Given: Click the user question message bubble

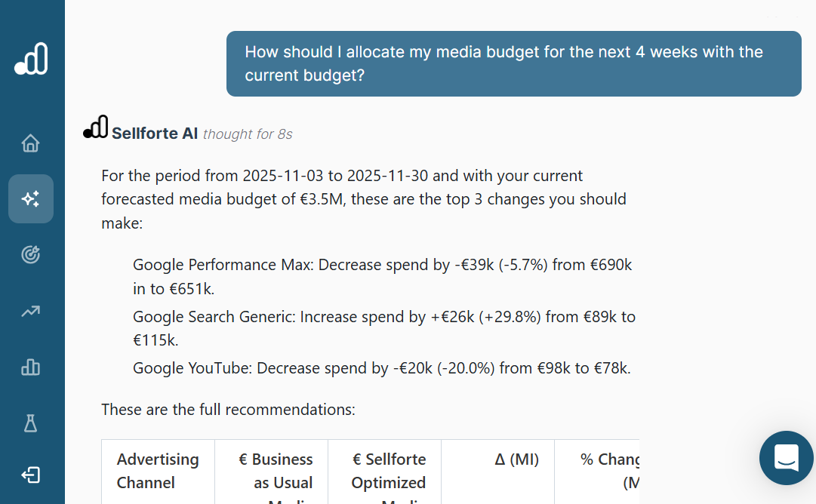Looking at the screenshot, I should click(x=513, y=63).
